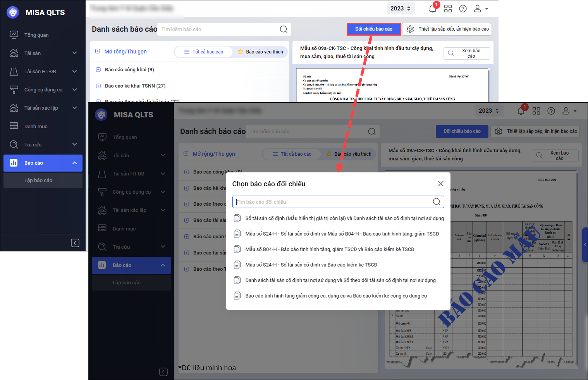Open Tổng quan in the undimmed sidebar
Viewport: 588px width, 380px height.
coord(36,35)
